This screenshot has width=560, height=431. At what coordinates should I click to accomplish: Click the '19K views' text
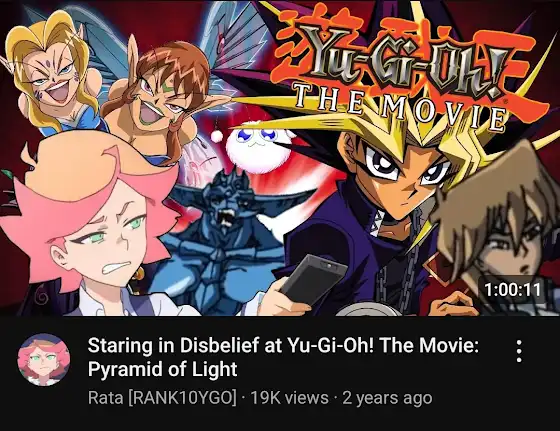pos(289,398)
